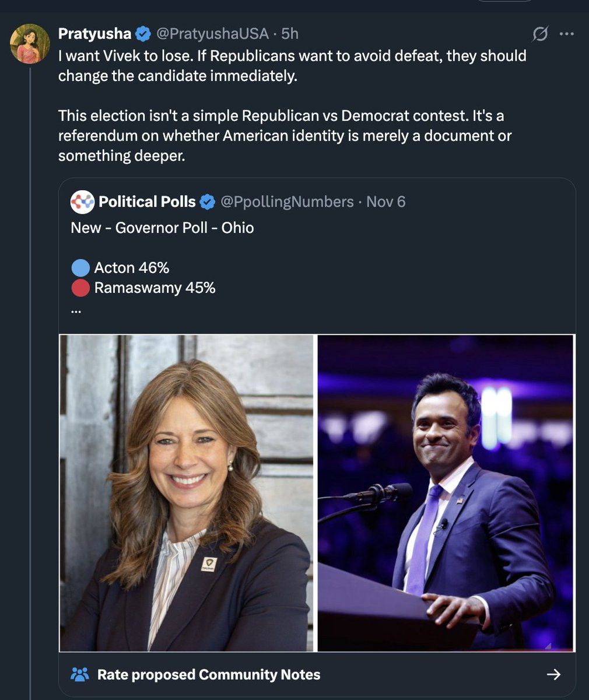589x700 pixels.
Task: Open the left photo of the smiling woman
Action: [187, 493]
